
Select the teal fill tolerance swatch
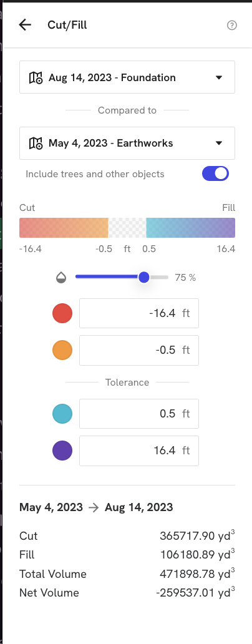[62, 414]
